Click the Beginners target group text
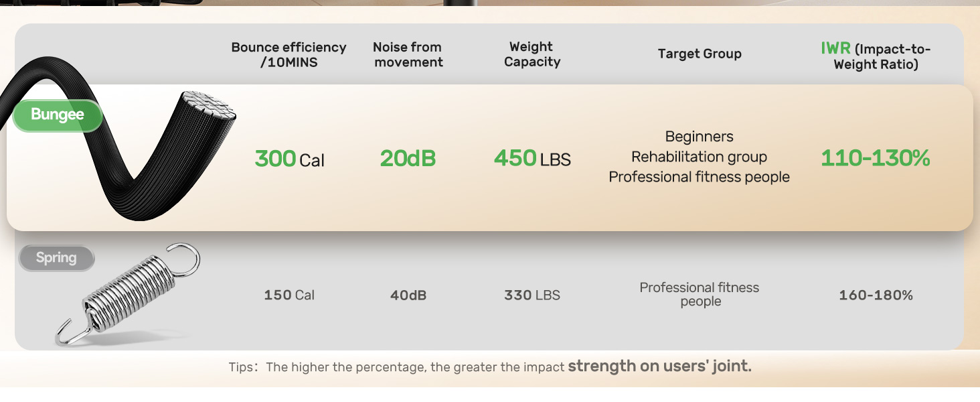Viewport: 980px width, 402px height. pos(699,137)
